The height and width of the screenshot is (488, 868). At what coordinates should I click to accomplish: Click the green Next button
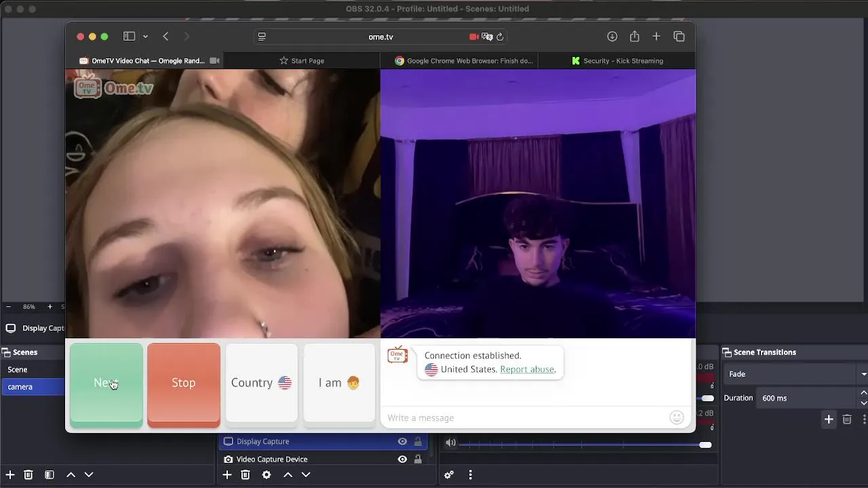pos(106,385)
